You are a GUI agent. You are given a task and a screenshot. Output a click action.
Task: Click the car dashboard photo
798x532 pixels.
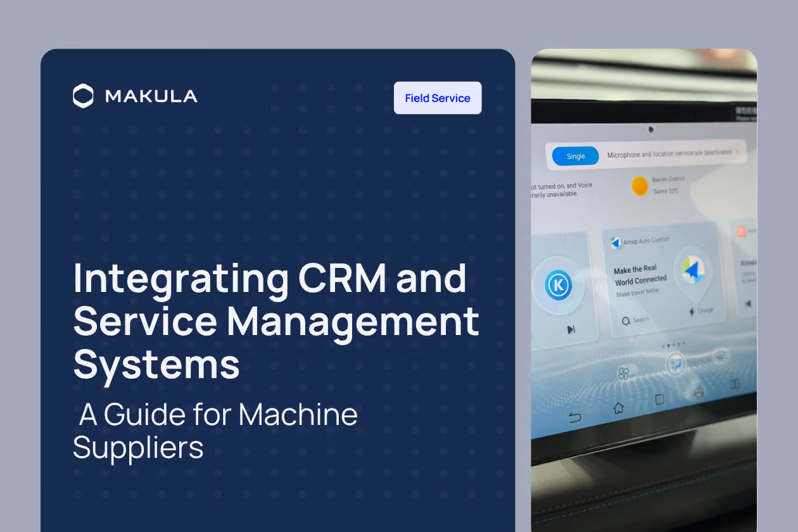point(644,290)
